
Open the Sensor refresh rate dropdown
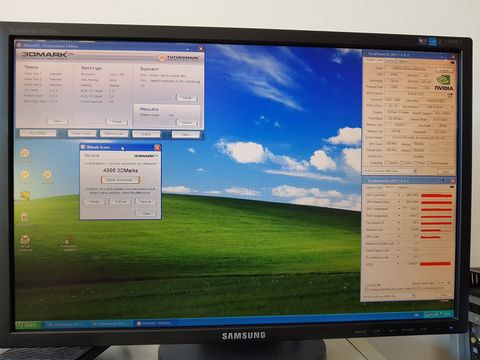(445, 283)
